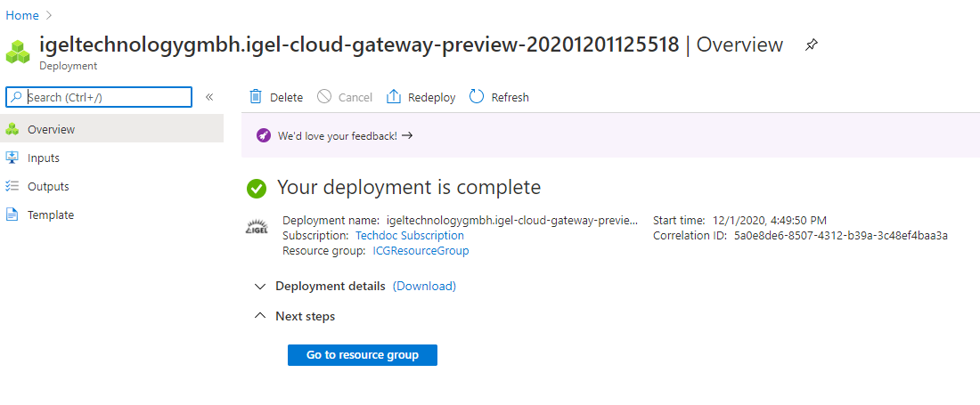Expand the Deployment details section
The height and width of the screenshot is (405, 980).
[x=260, y=287]
